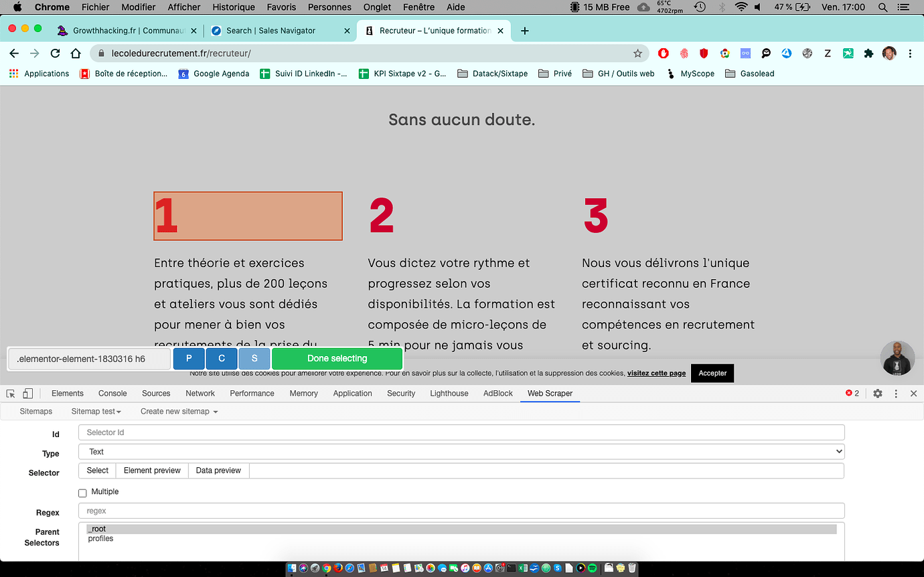
Task: Toggle the P selection mode button
Action: 189,359
